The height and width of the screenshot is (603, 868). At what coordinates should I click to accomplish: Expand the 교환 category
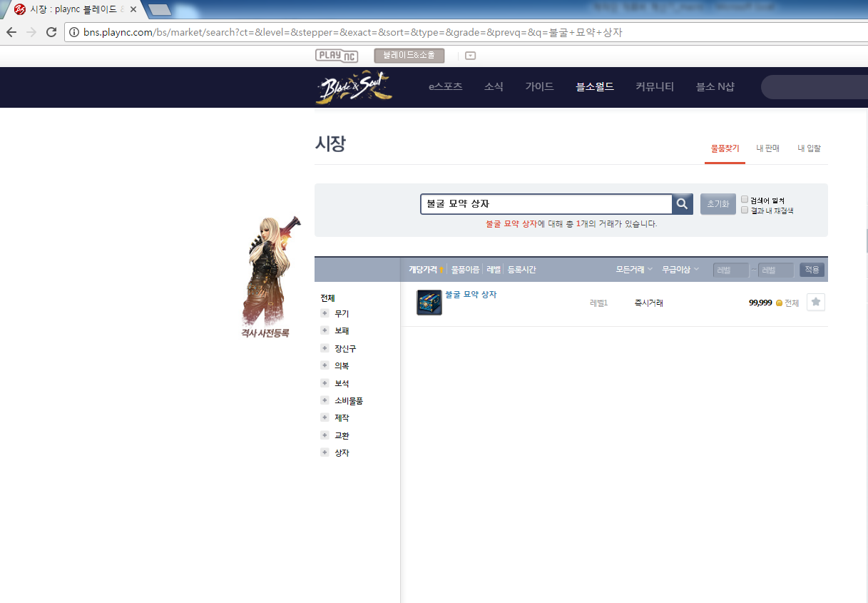pyautogui.click(x=325, y=435)
